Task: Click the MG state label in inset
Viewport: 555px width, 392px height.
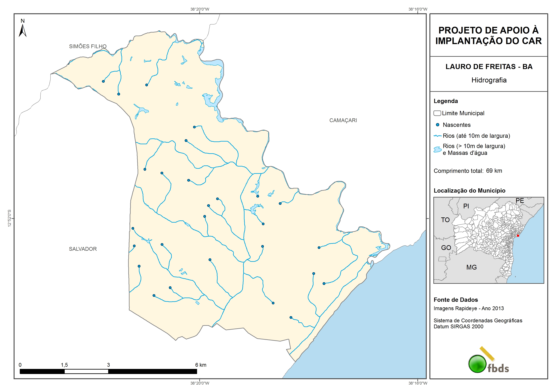Action: tap(471, 267)
